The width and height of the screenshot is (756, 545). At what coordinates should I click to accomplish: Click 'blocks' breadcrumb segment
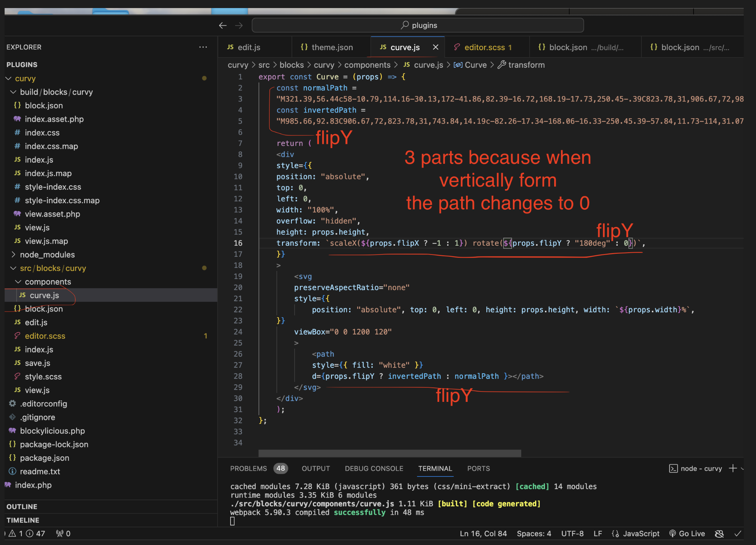[x=291, y=65]
